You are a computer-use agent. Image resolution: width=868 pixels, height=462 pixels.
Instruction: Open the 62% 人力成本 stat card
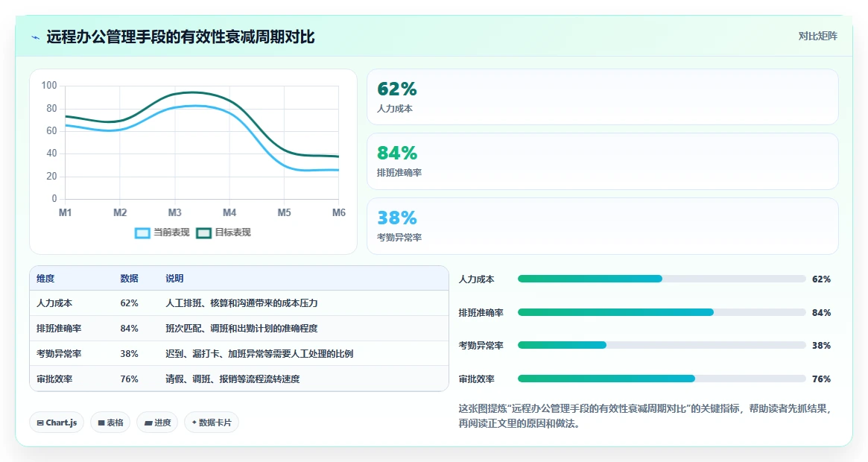click(x=602, y=97)
